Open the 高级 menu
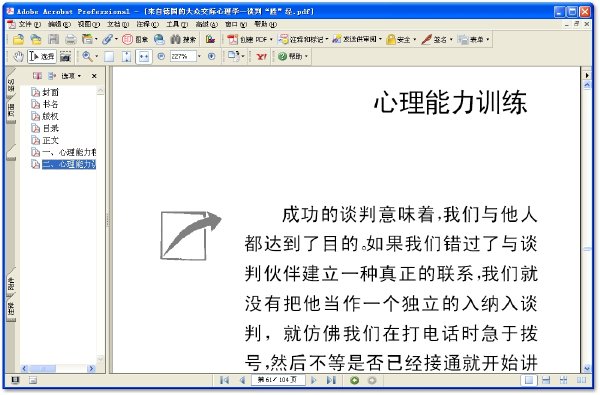Image resolution: width=600 pixels, height=395 pixels. pyautogui.click(x=207, y=24)
